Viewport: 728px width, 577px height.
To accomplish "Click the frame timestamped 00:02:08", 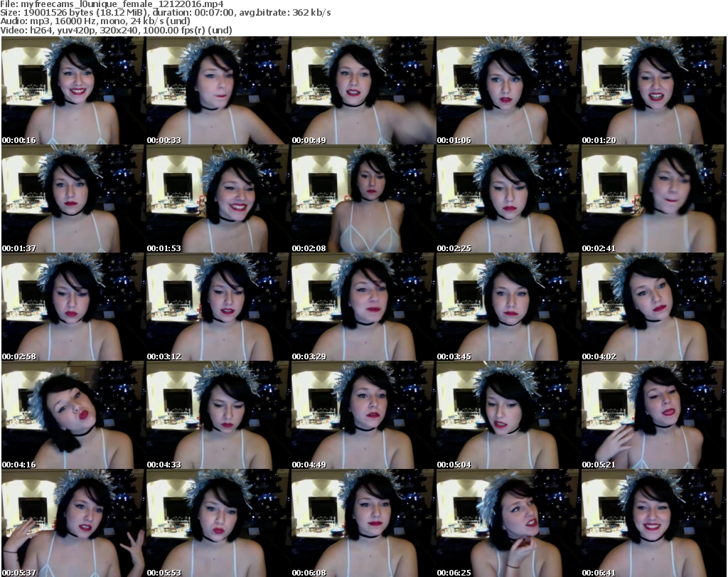I will 363,198.
